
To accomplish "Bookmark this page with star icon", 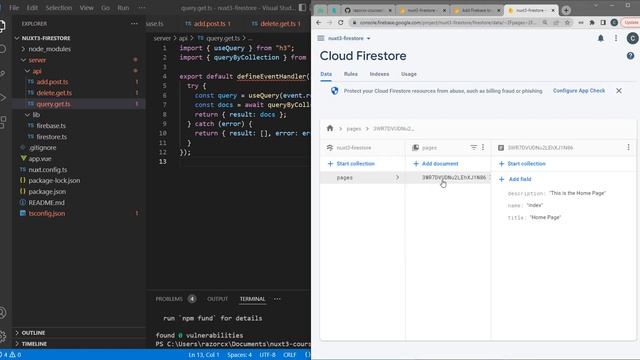I will coord(567,22).
